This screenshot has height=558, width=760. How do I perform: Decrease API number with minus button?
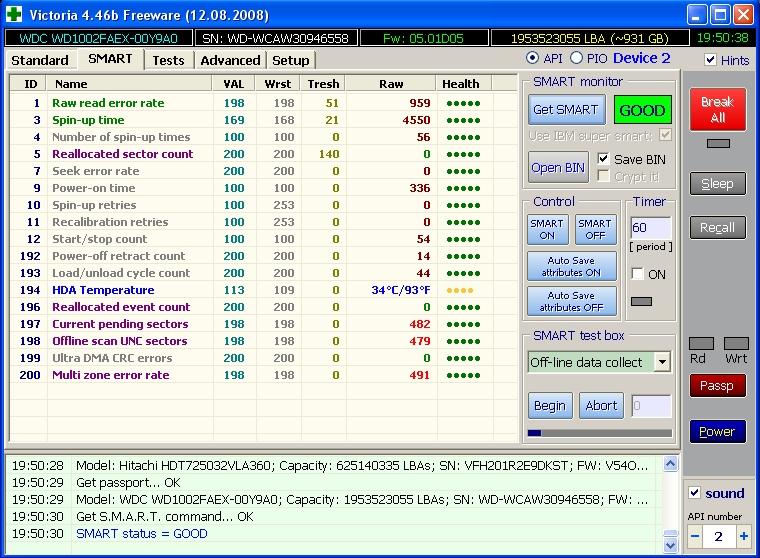[x=695, y=536]
